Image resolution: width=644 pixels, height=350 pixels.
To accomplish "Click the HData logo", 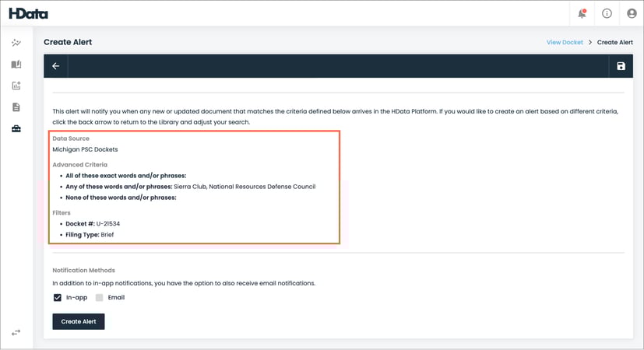I will click(x=28, y=13).
